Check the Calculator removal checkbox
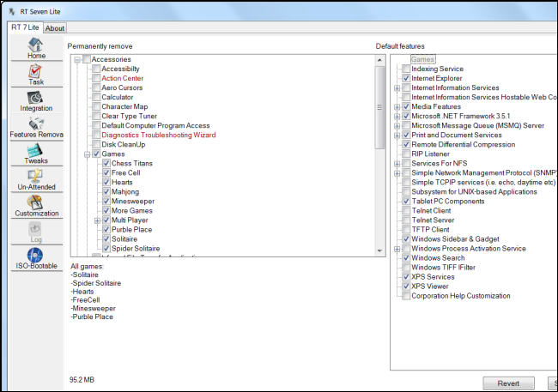The height and width of the screenshot is (392, 558). [x=96, y=97]
